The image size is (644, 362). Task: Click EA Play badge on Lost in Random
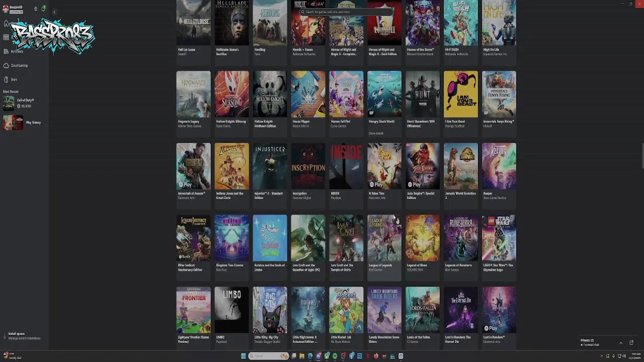(x=491, y=328)
